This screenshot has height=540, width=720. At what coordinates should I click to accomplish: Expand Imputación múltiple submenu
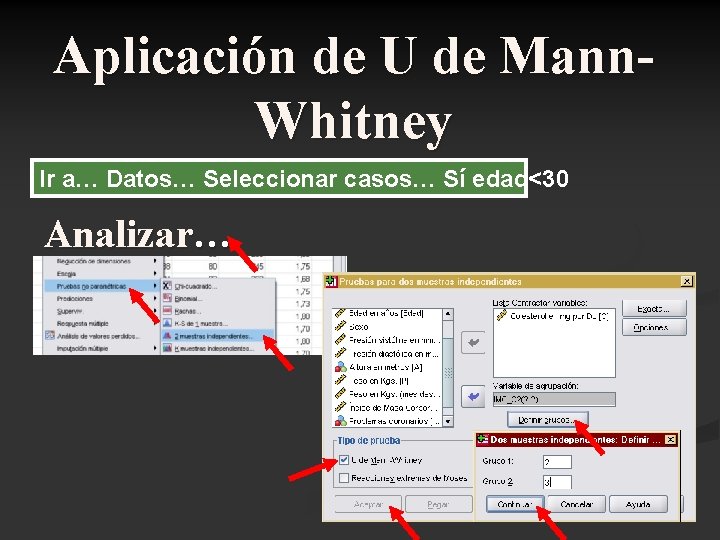(101, 349)
